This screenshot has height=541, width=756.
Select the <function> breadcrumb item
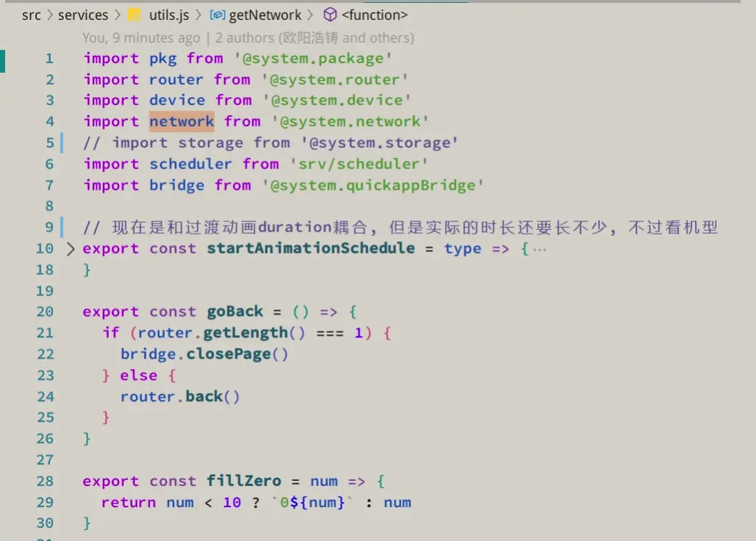(374, 15)
